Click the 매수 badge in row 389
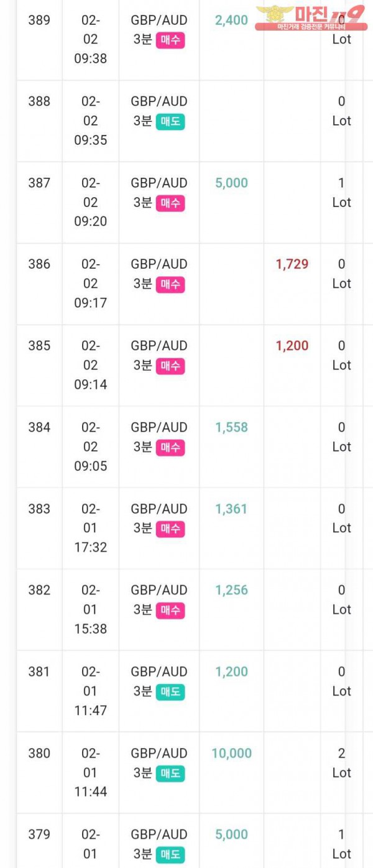373x868 pixels. pos(170,40)
